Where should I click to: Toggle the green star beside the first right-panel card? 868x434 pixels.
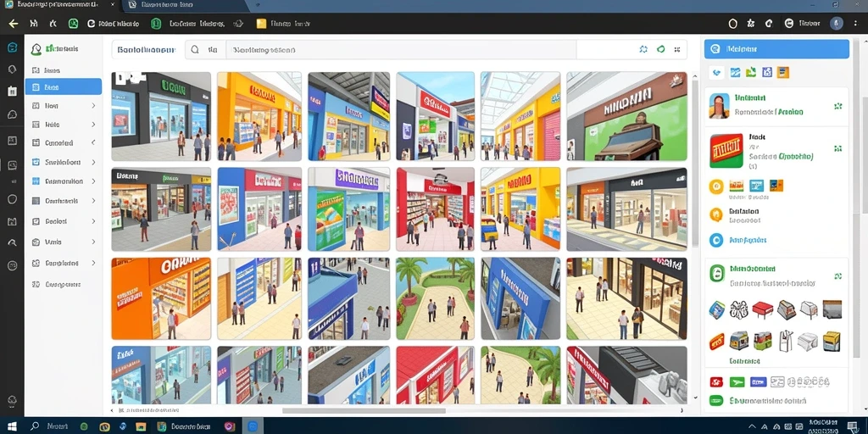click(838, 105)
